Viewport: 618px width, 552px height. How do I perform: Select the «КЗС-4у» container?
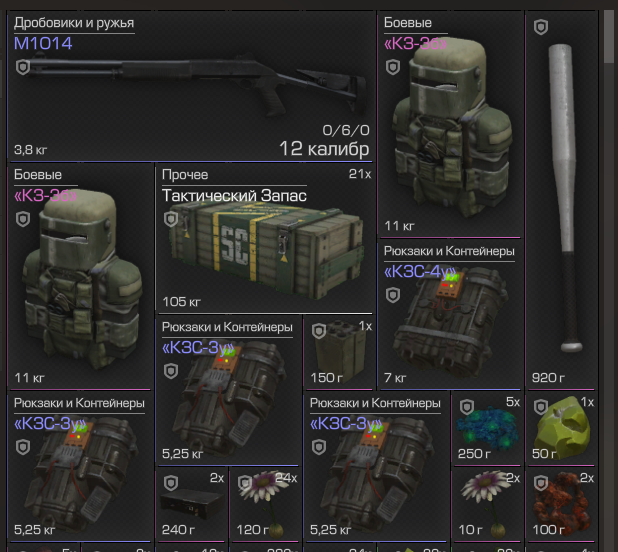(450, 314)
